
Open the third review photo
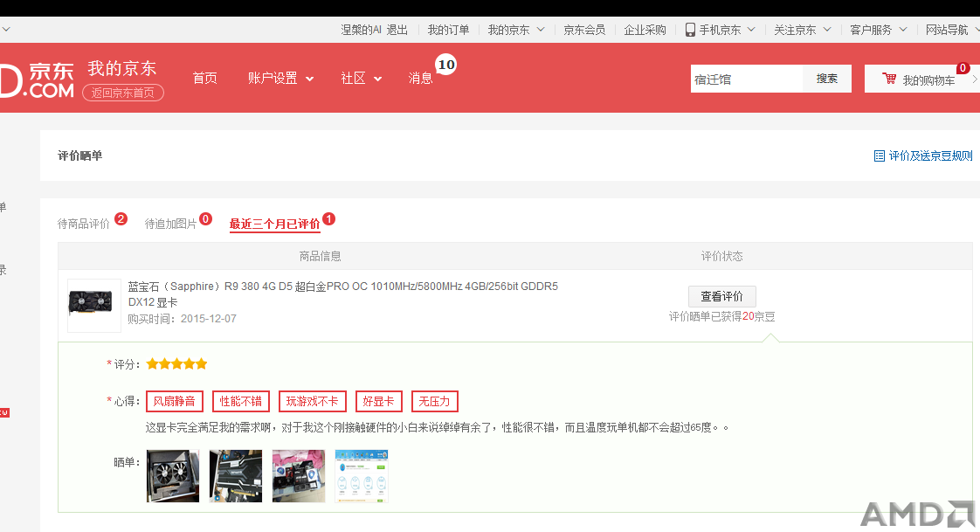(299, 476)
